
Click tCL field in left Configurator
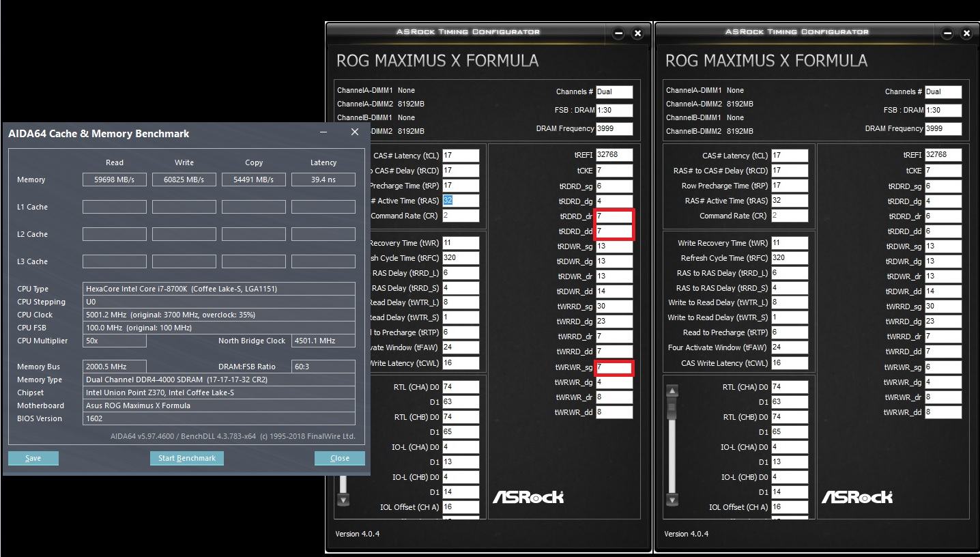pyautogui.click(x=461, y=156)
